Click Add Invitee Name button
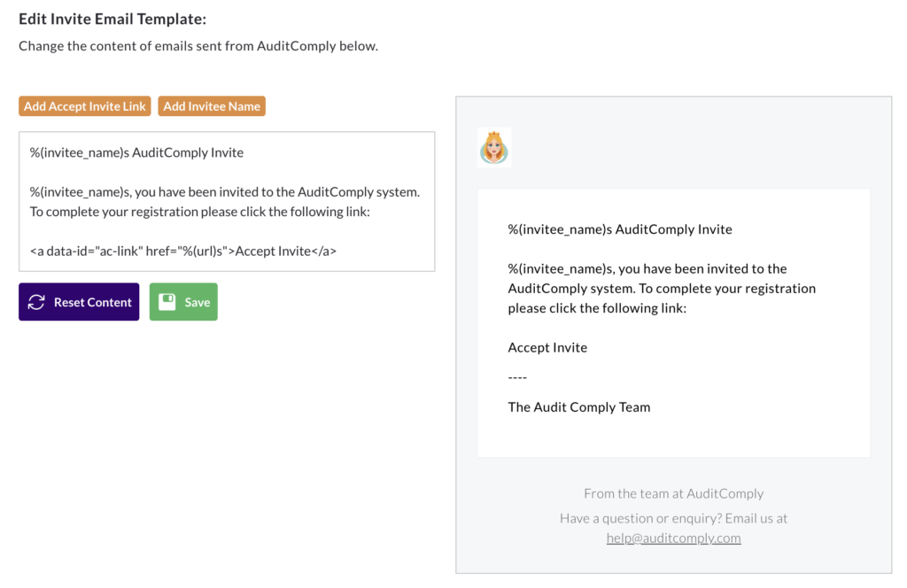This screenshot has height=588, width=907. [212, 106]
